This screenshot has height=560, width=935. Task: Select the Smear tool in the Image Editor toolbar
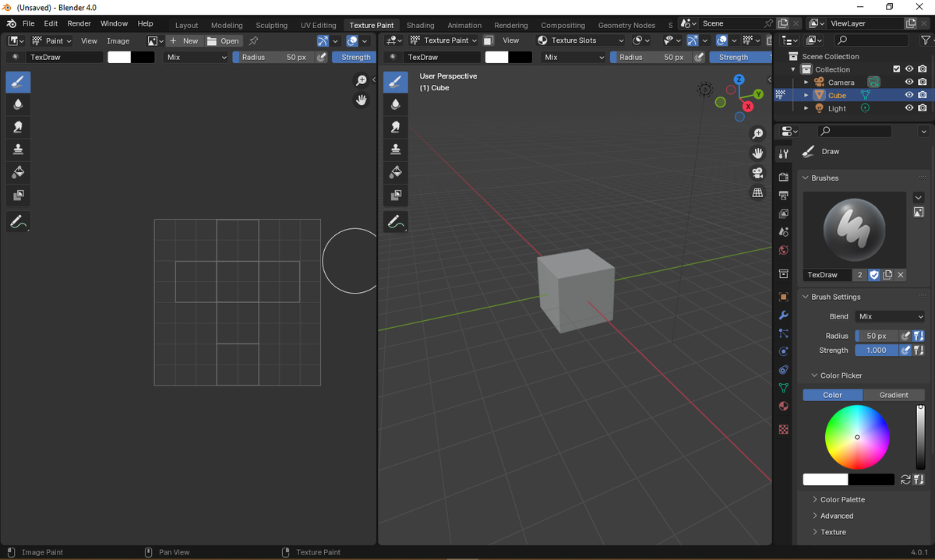18,127
